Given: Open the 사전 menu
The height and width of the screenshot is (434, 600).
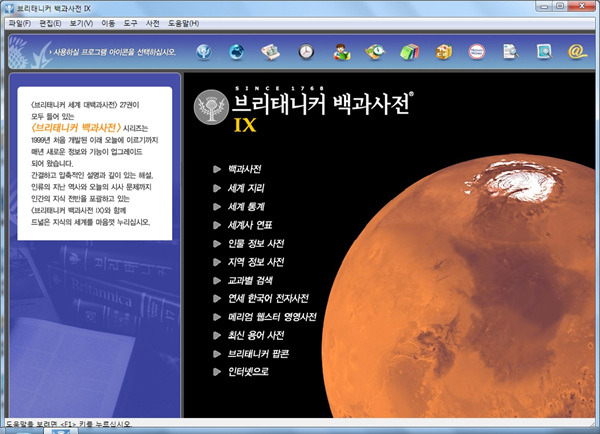Looking at the screenshot, I should 152,23.
